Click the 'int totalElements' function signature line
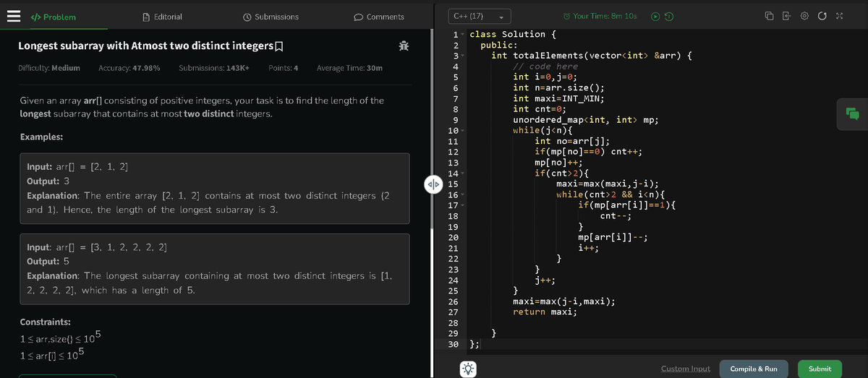Screen dimensions: 868x378 point(593,55)
